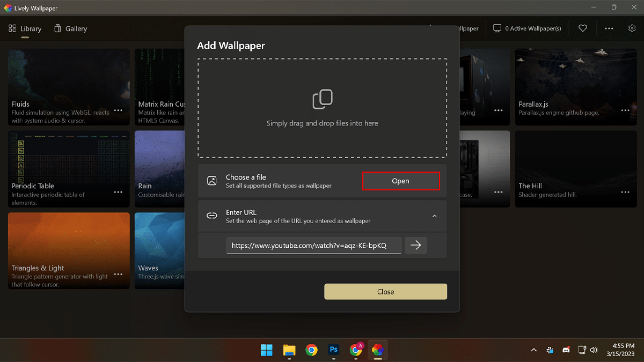644x362 pixels.
Task: Click the Open button to choose a file
Action: point(400,181)
